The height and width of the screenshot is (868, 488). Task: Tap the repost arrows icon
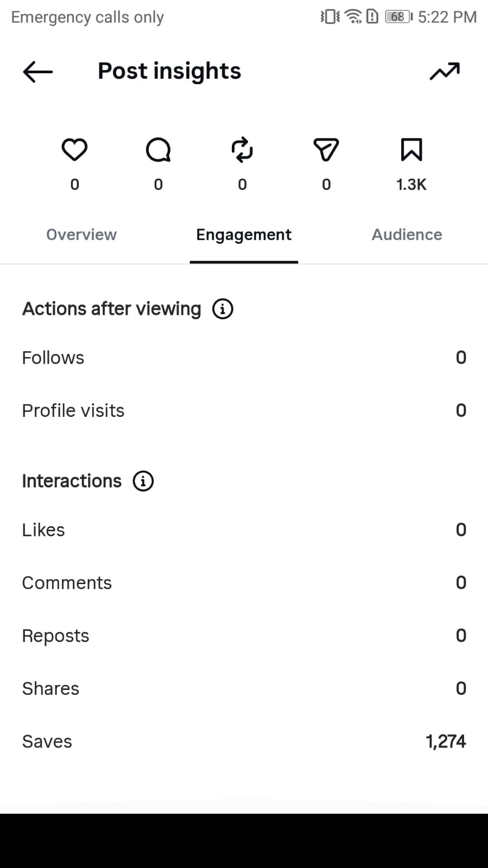pos(242,150)
